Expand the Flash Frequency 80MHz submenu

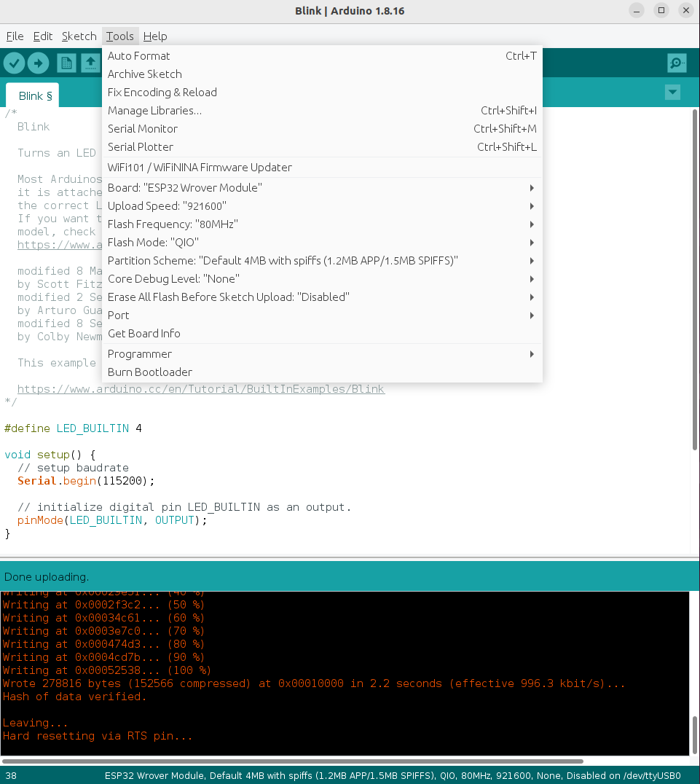coord(322,224)
